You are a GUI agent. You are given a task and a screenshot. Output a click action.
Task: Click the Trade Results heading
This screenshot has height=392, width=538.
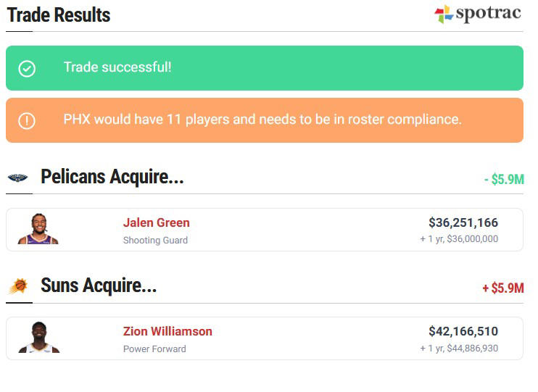[59, 15]
